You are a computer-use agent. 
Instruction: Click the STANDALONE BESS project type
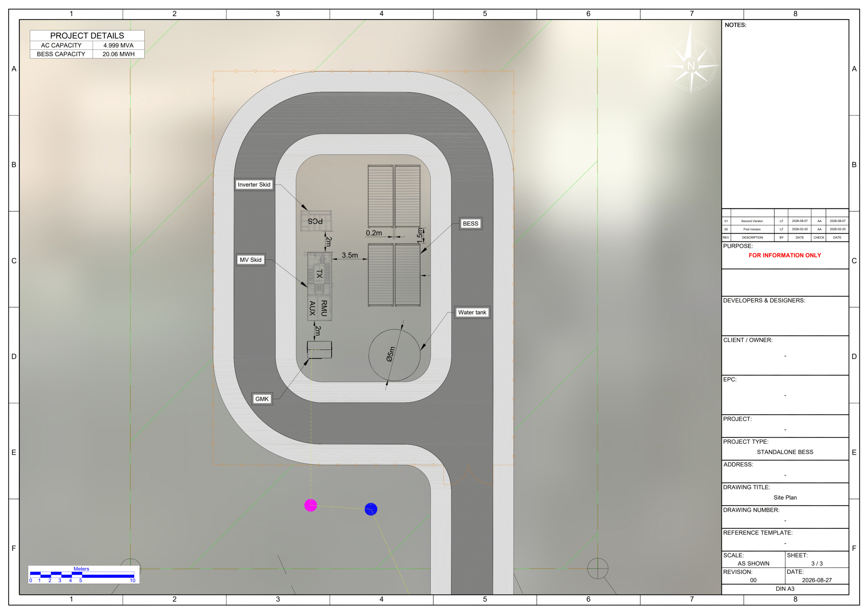(785, 452)
